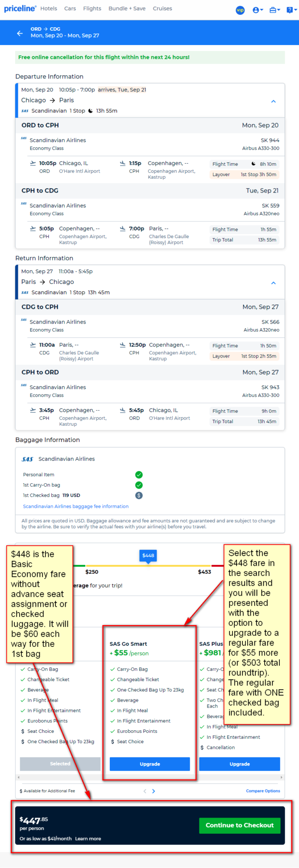The width and height of the screenshot is (299, 868).
Task: Click the $448 price marker on slider
Action: pos(148,555)
